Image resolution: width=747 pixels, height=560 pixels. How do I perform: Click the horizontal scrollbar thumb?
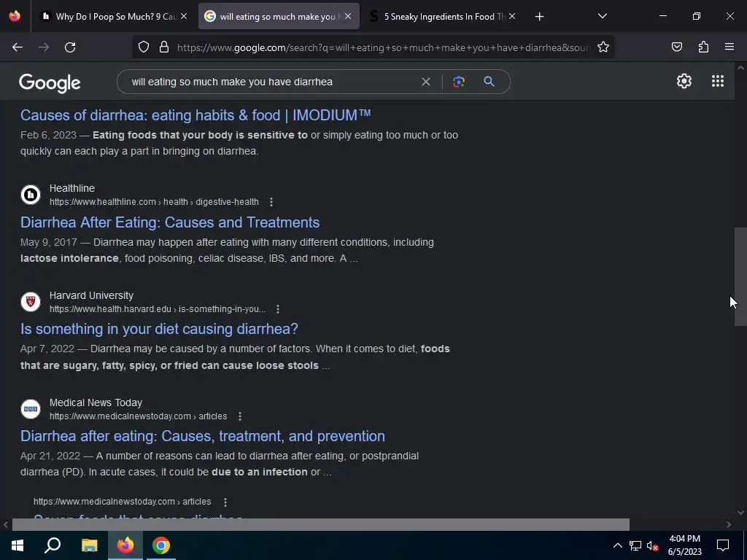point(321,524)
